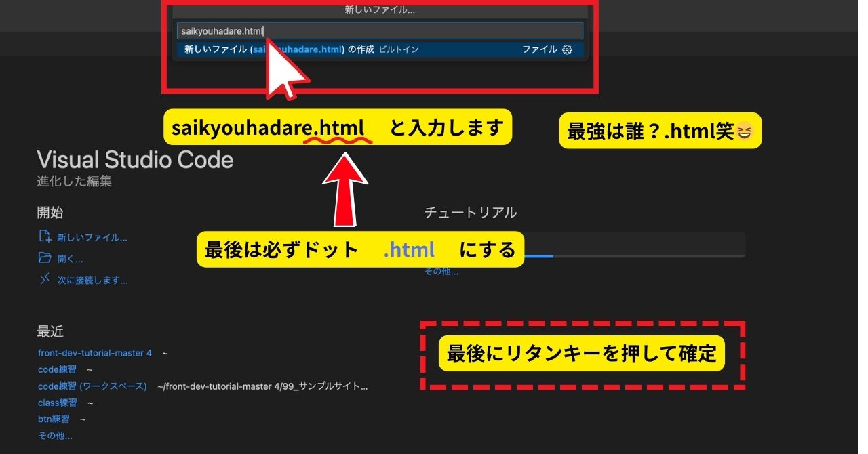Image resolution: width=868 pixels, height=454 pixels.
Task: Click the folder icon beside 開く...
Action: [x=45, y=257]
